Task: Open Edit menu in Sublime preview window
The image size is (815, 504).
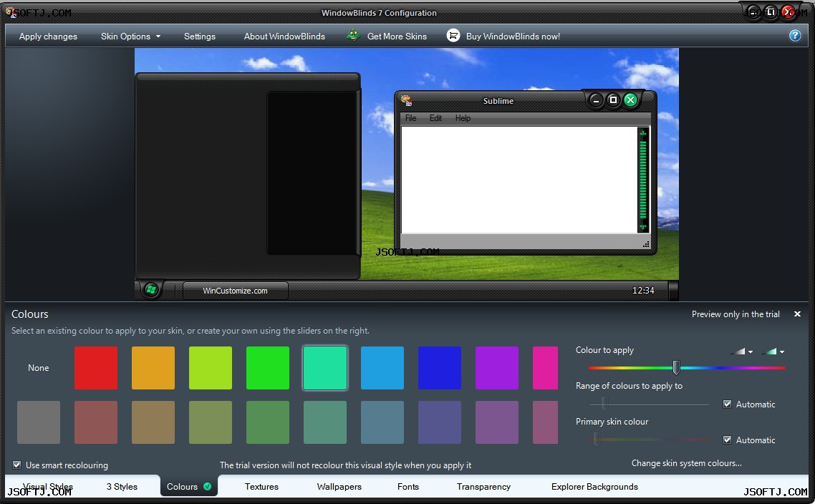Action: 435,118
